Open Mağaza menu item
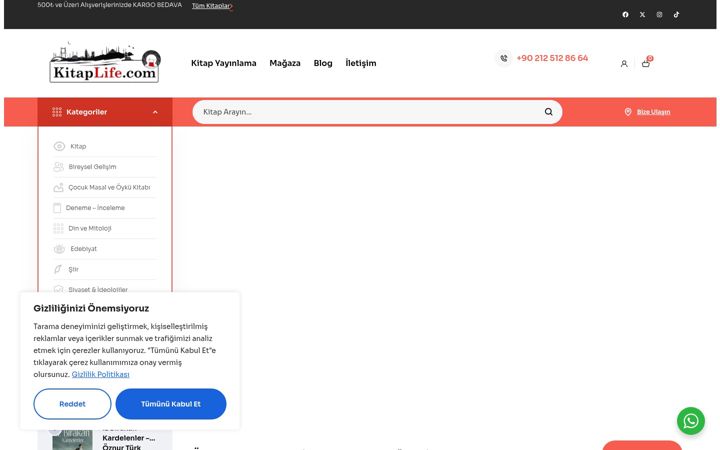The image size is (720, 450). point(285,63)
